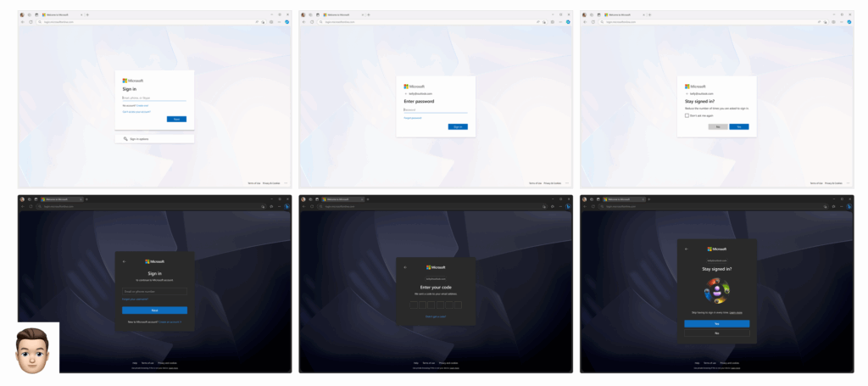Check the Don't ask me again checkbox
This screenshot has width=868, height=386.
tap(687, 115)
